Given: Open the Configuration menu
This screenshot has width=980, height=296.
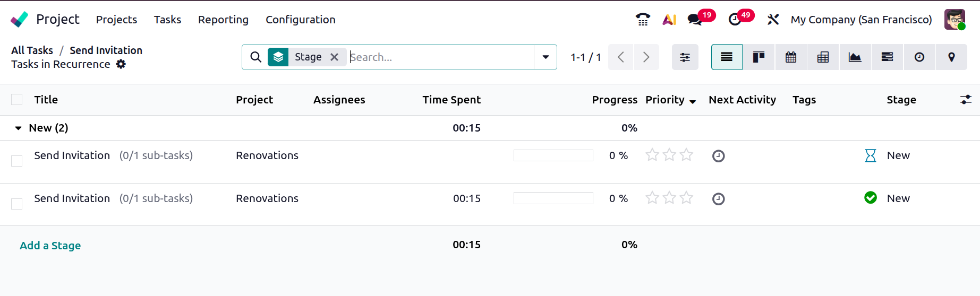Looking at the screenshot, I should click(x=300, y=20).
